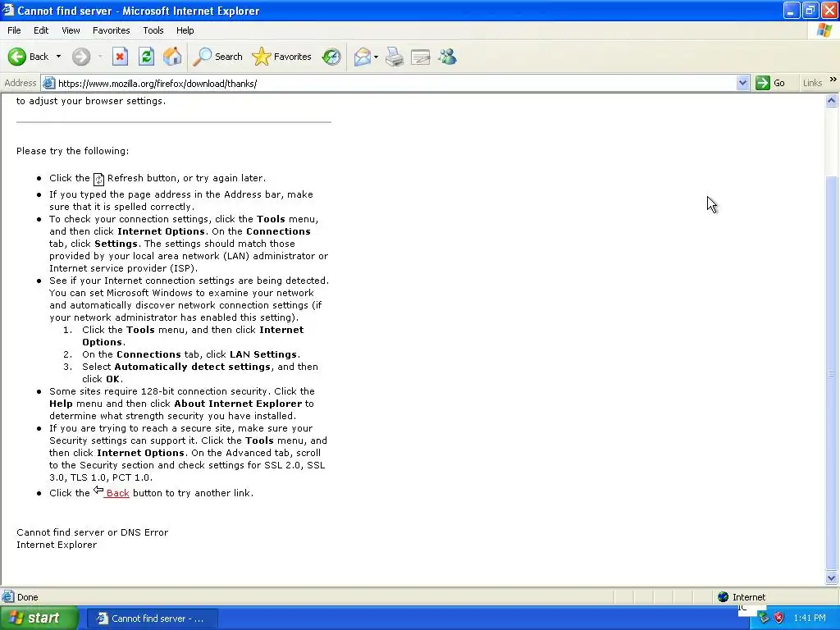Screen dimensions: 840x630
Task: Open the Favorites star toolbar button
Action: coord(282,57)
